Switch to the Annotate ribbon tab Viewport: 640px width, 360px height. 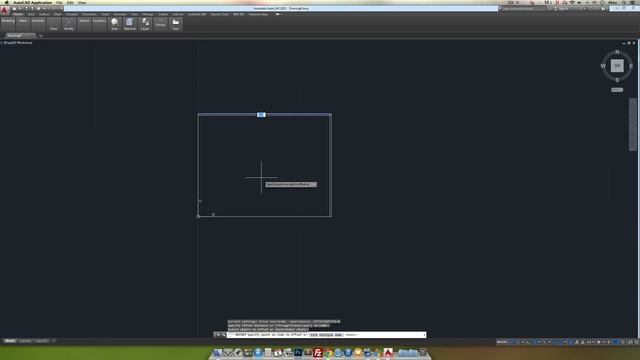pyautogui.click(x=120, y=14)
